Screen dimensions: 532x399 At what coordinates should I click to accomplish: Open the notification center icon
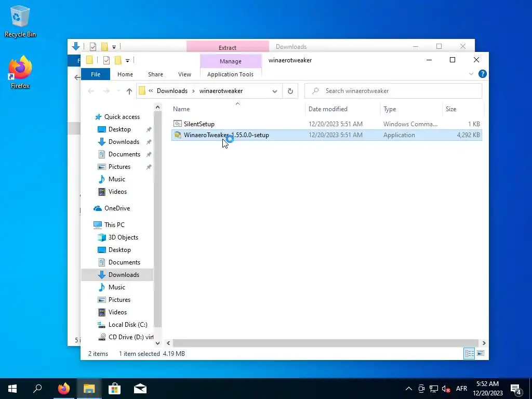pyautogui.click(x=516, y=389)
